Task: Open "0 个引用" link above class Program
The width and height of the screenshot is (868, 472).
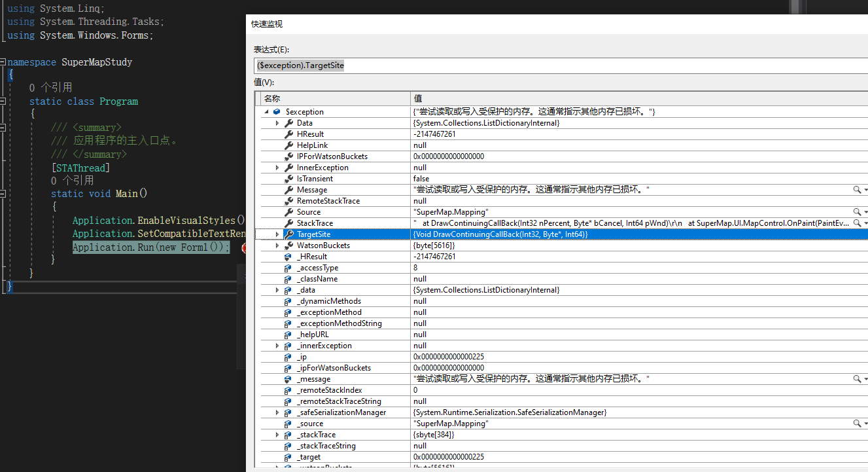Action: click(x=50, y=88)
